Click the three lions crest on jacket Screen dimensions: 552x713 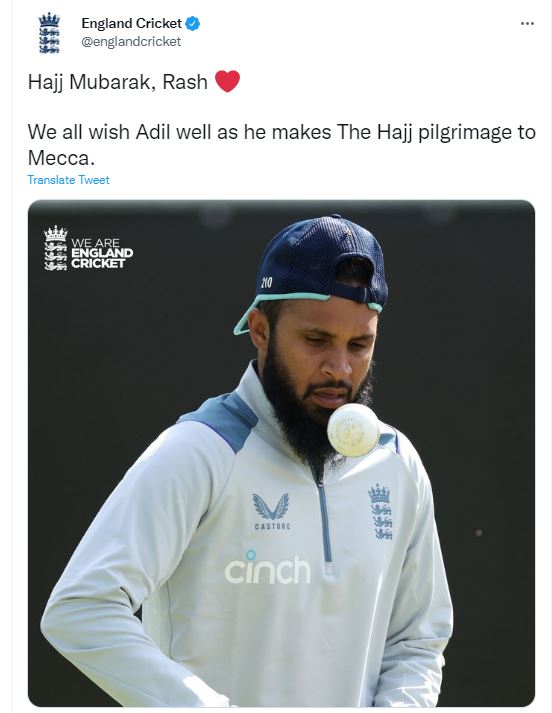381,512
